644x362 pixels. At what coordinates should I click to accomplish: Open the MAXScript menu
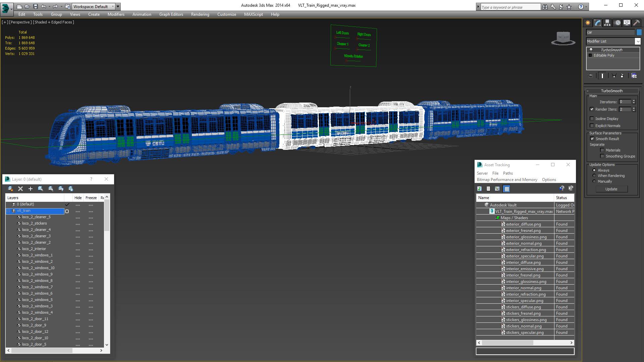coord(254,14)
